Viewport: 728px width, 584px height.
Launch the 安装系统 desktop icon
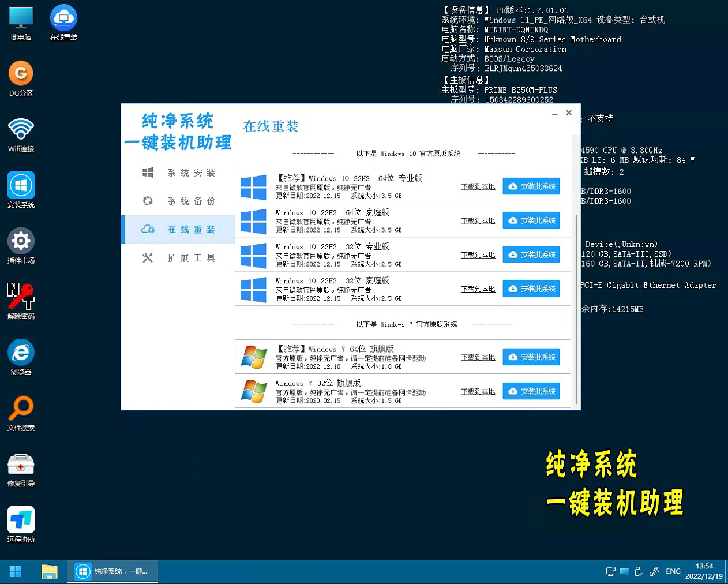pyautogui.click(x=21, y=190)
